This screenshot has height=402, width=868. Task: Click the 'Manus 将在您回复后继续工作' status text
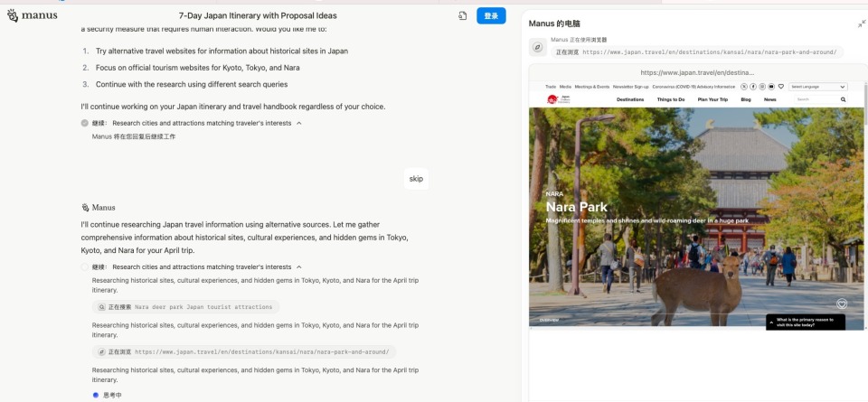(134, 136)
